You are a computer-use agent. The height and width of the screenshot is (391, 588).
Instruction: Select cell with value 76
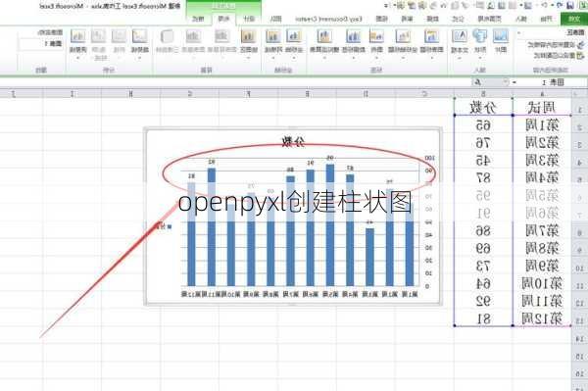[x=483, y=142]
